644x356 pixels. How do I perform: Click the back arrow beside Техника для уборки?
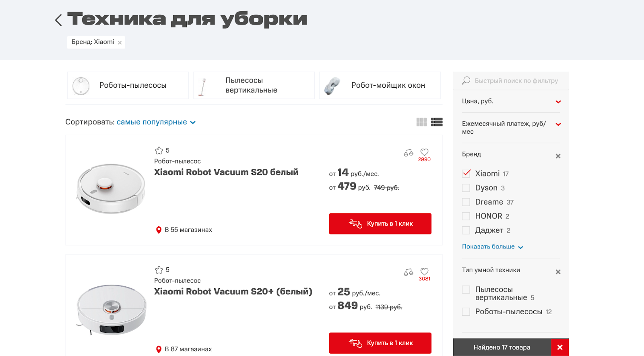click(x=59, y=20)
